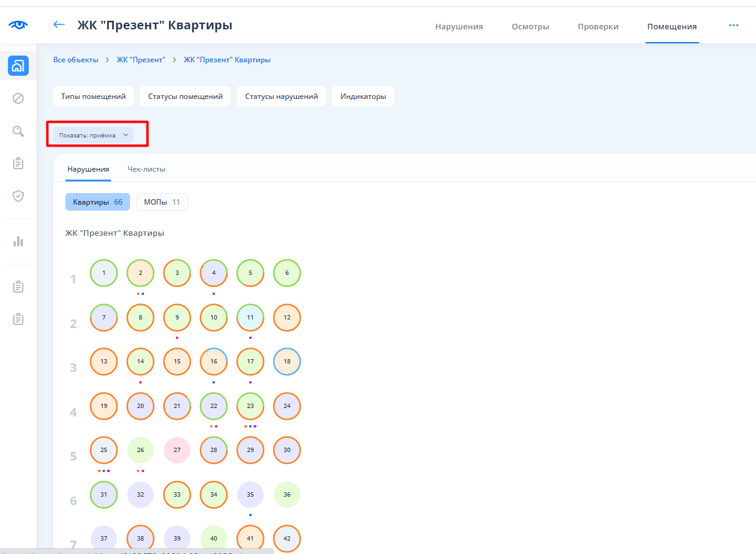Toggle the МОПы 11 filter chip
Screen dimensions: 756x554
162,202
